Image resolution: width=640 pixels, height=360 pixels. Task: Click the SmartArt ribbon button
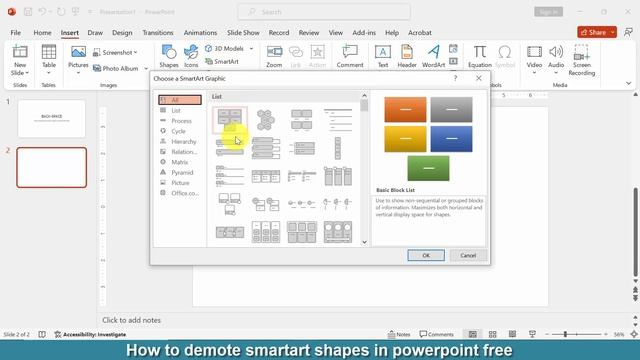coord(222,62)
